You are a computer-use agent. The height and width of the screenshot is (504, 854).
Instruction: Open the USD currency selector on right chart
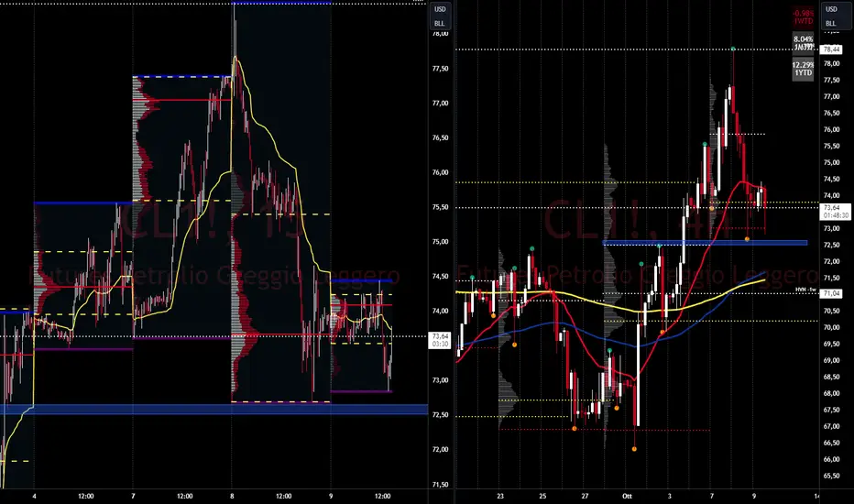coord(831,9)
